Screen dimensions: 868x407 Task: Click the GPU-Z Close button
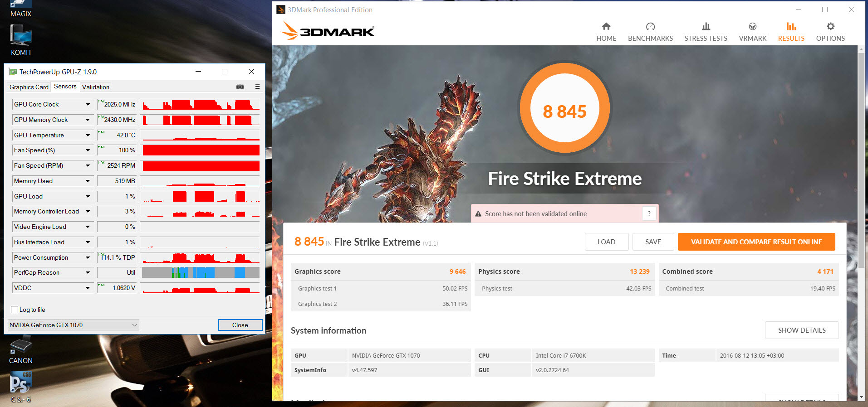tap(240, 325)
